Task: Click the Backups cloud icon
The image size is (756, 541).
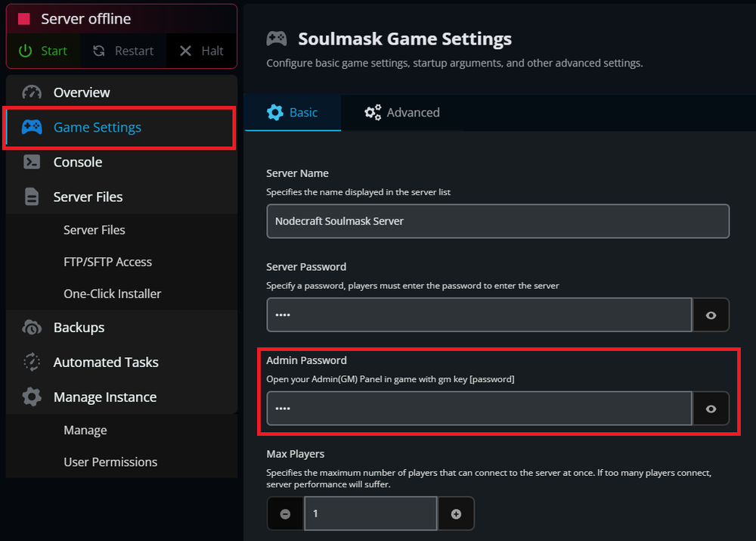Action: [32, 328]
